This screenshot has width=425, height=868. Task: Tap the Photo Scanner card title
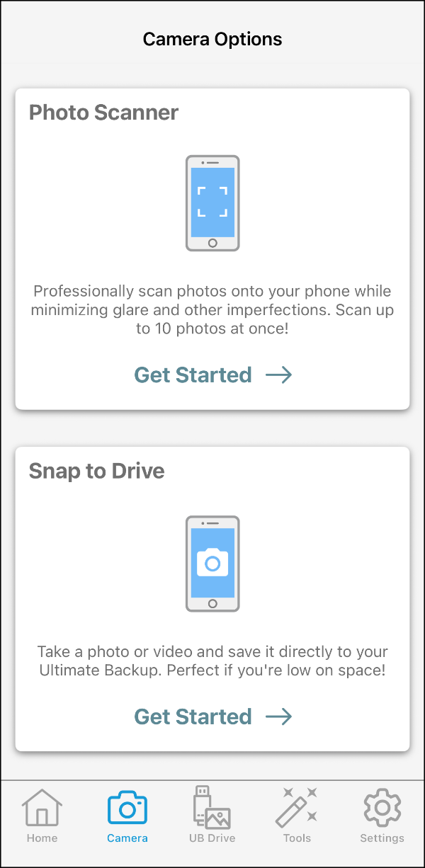(x=103, y=113)
